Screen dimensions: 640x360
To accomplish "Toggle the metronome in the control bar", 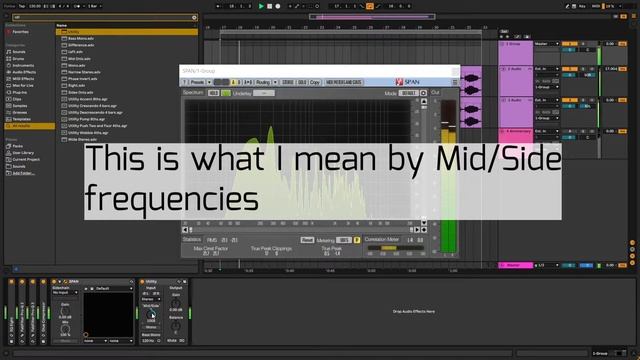I will click(77, 6).
